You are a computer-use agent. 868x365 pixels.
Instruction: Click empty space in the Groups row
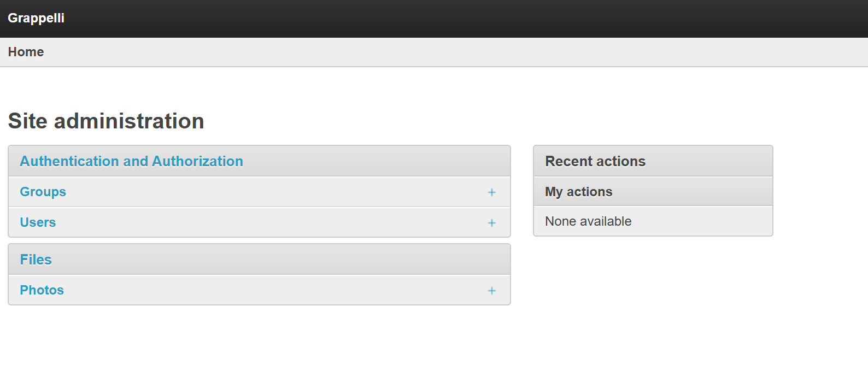[x=273, y=192]
